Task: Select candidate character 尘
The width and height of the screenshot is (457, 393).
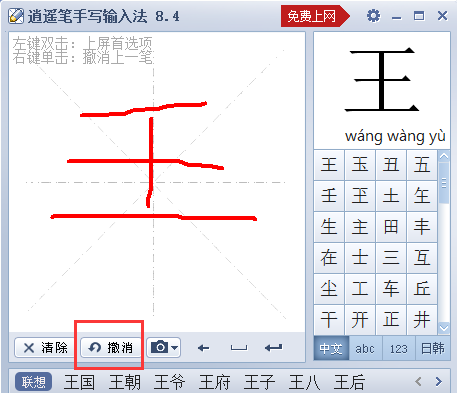Action: click(x=329, y=289)
